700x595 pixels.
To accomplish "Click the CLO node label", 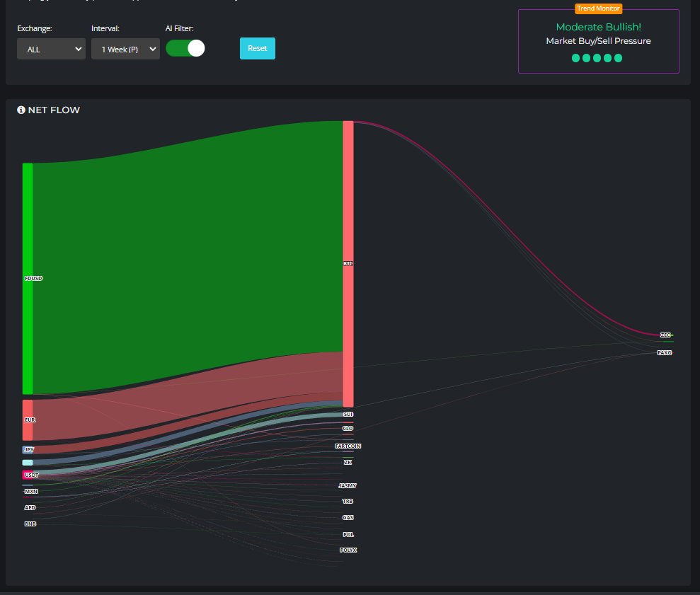I will point(348,429).
